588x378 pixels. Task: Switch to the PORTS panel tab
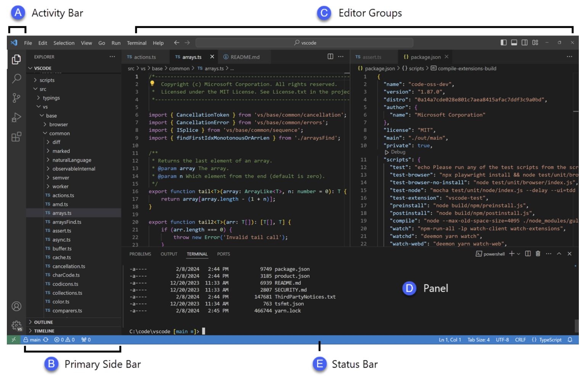pos(223,254)
